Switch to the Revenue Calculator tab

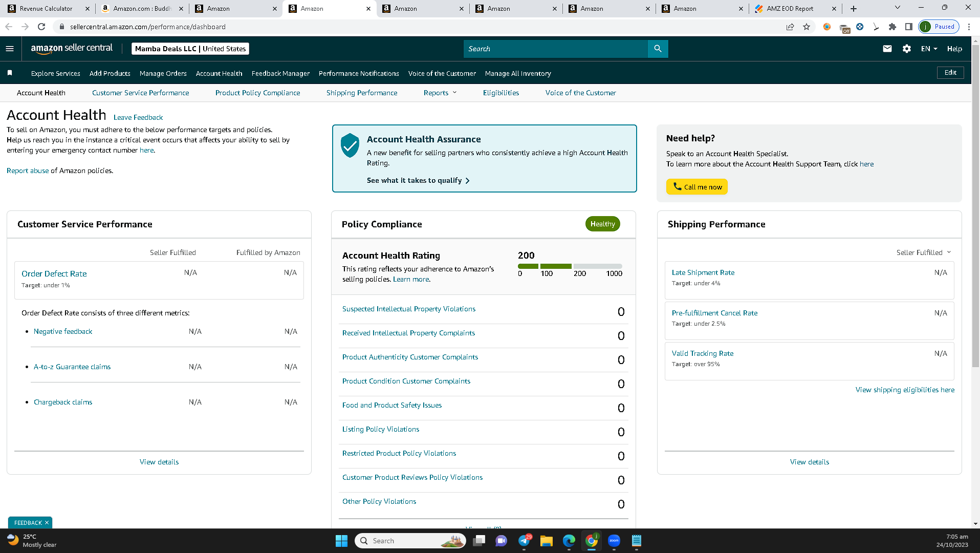coord(48,9)
